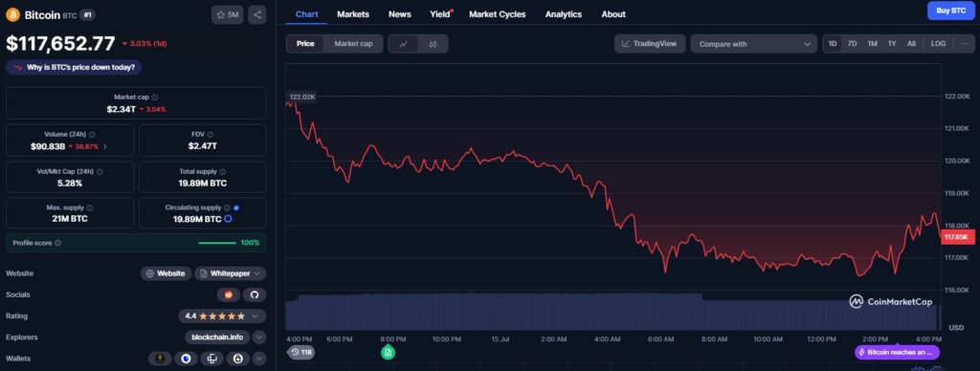Screen dimensions: 980x371
Task: Toggle LOG scale on chart
Action: 938,44
